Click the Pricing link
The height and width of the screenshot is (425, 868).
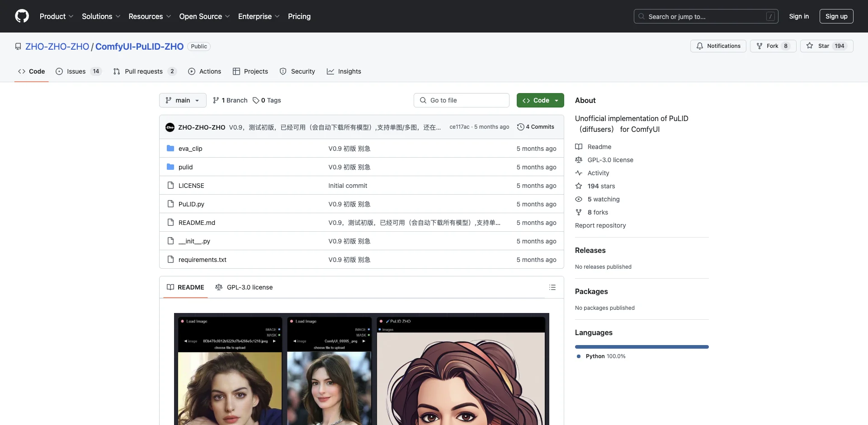pyautogui.click(x=299, y=16)
